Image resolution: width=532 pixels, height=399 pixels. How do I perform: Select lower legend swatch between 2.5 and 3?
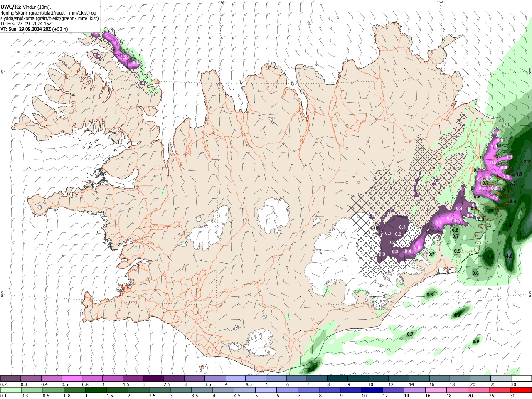point(160,390)
